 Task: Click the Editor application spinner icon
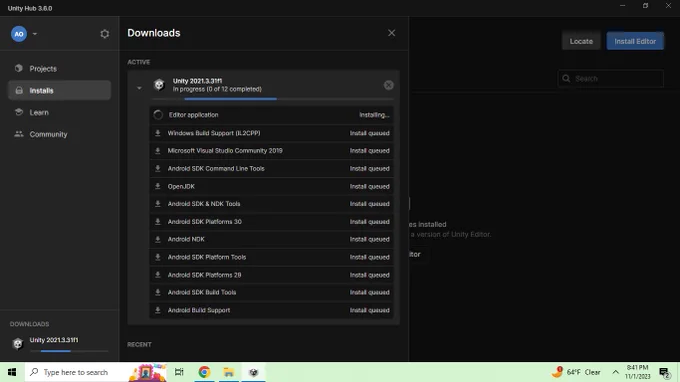(158, 115)
